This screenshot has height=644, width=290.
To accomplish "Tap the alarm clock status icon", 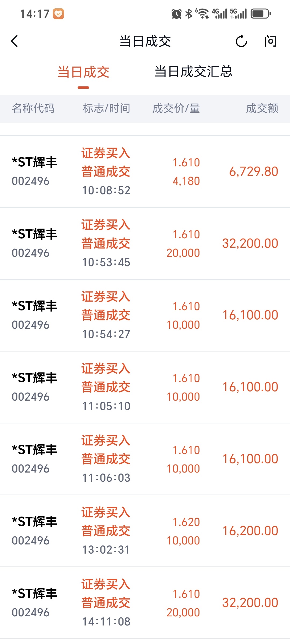I will [176, 14].
